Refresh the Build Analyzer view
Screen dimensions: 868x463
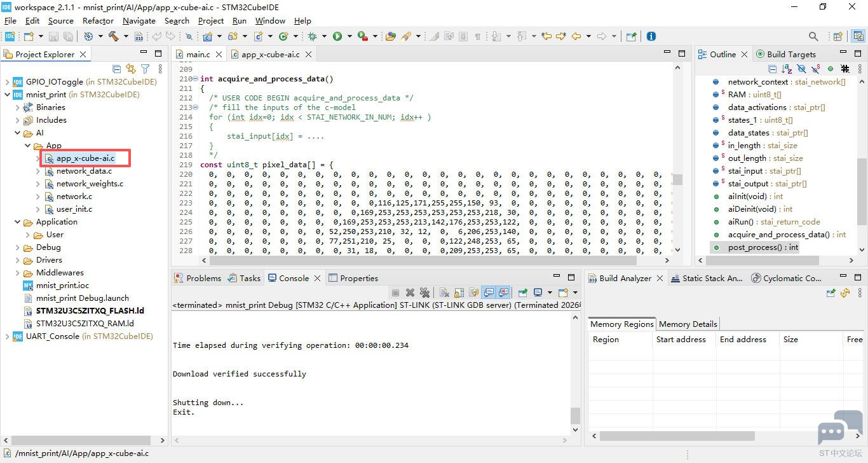pos(844,293)
